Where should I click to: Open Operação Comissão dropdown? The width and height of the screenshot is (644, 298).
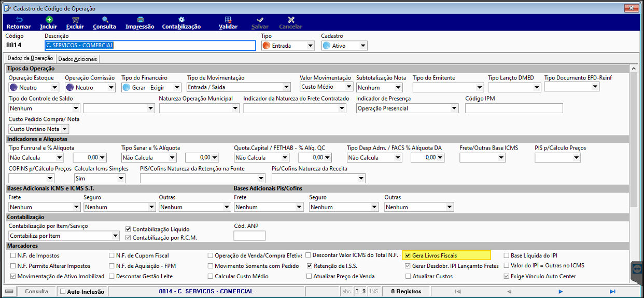[x=111, y=87]
